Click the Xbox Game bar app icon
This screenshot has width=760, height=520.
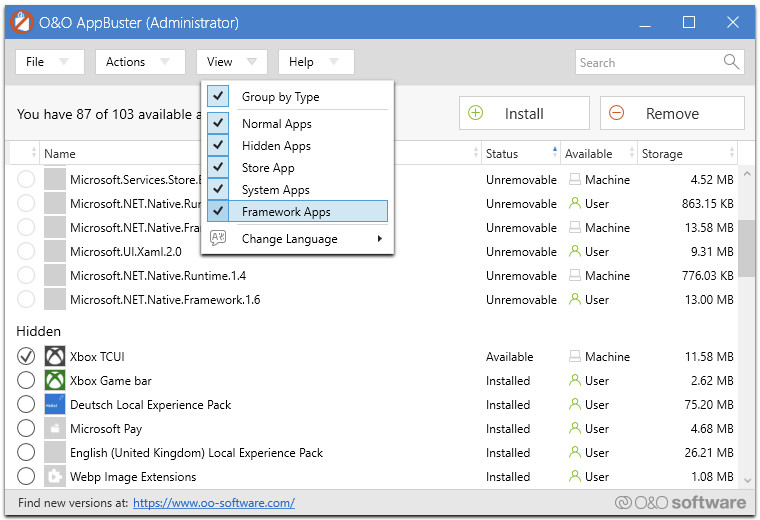55,380
